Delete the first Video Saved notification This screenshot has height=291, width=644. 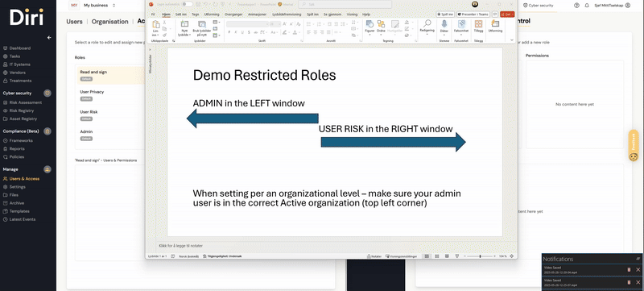click(629, 269)
